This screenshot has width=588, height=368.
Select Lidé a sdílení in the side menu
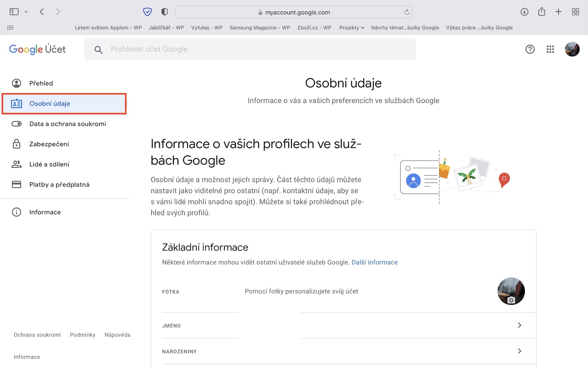[64, 164]
